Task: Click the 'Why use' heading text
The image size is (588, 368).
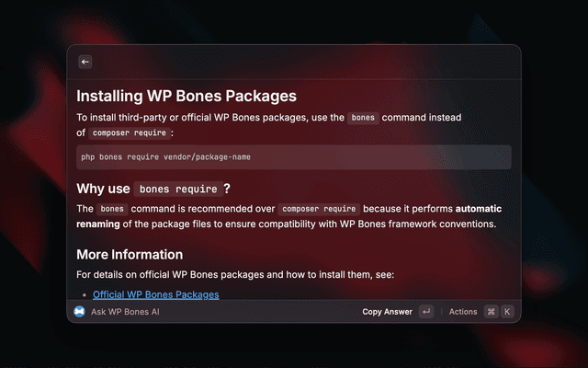Action: tap(102, 190)
